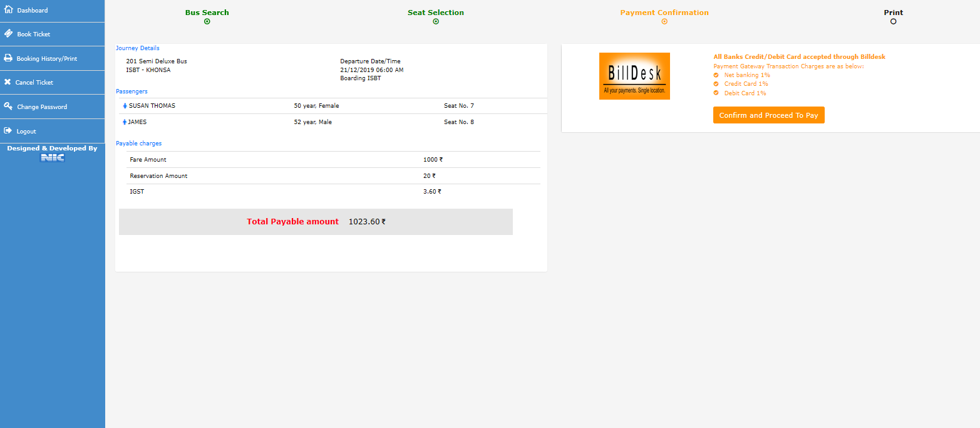Click the Cancel Ticket X icon
This screenshot has width=980, height=428.
pyautogui.click(x=8, y=82)
